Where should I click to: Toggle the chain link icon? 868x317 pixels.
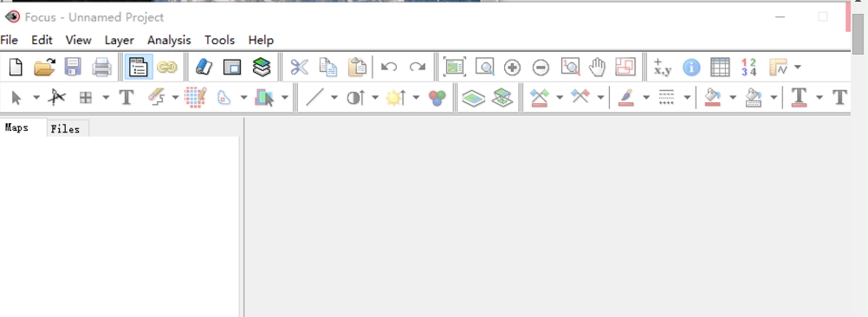166,68
